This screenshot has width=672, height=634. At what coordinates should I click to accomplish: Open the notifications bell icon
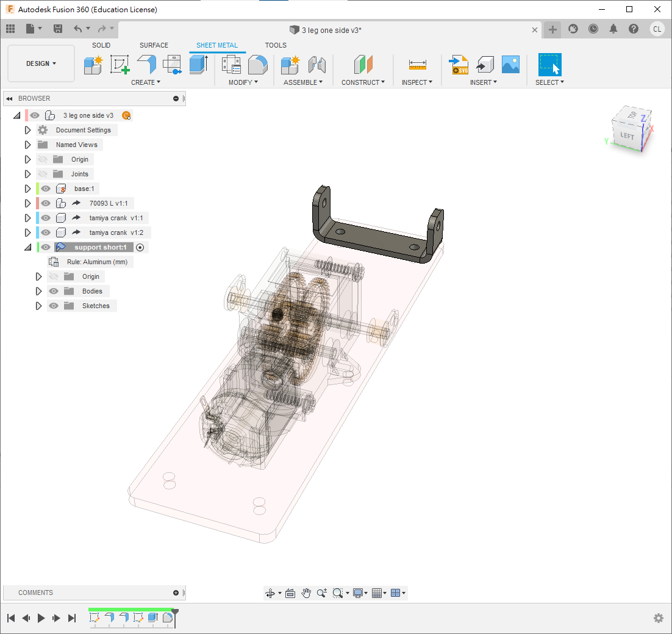coord(613,29)
